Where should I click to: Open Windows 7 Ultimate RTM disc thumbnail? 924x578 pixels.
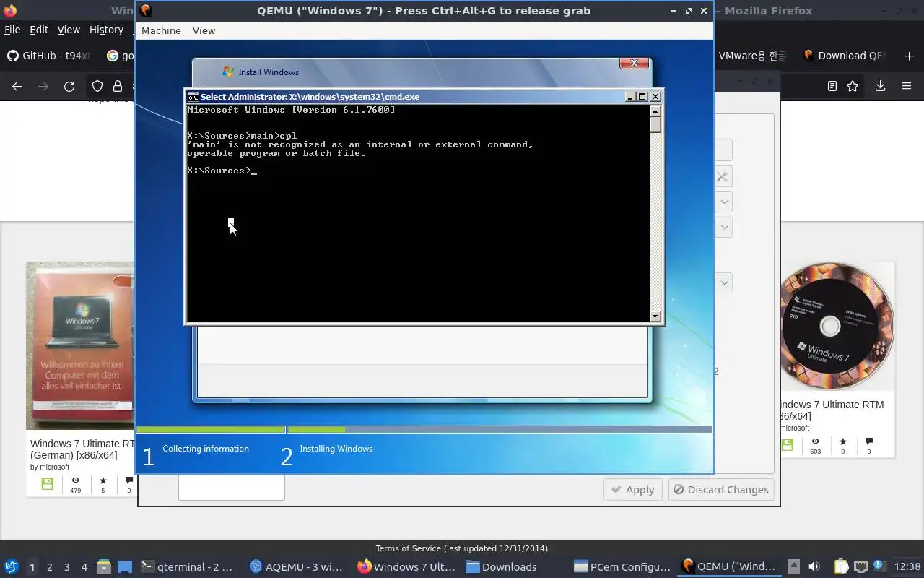[x=837, y=327]
